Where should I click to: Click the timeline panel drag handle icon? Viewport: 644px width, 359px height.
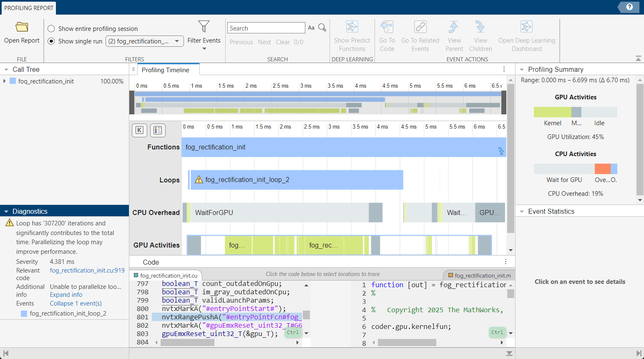133,69
